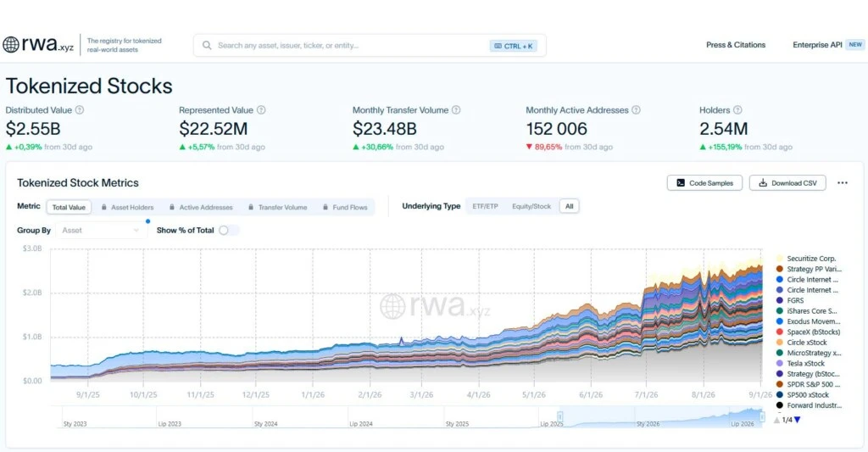Click info icon beside Represented Value

coord(261,110)
